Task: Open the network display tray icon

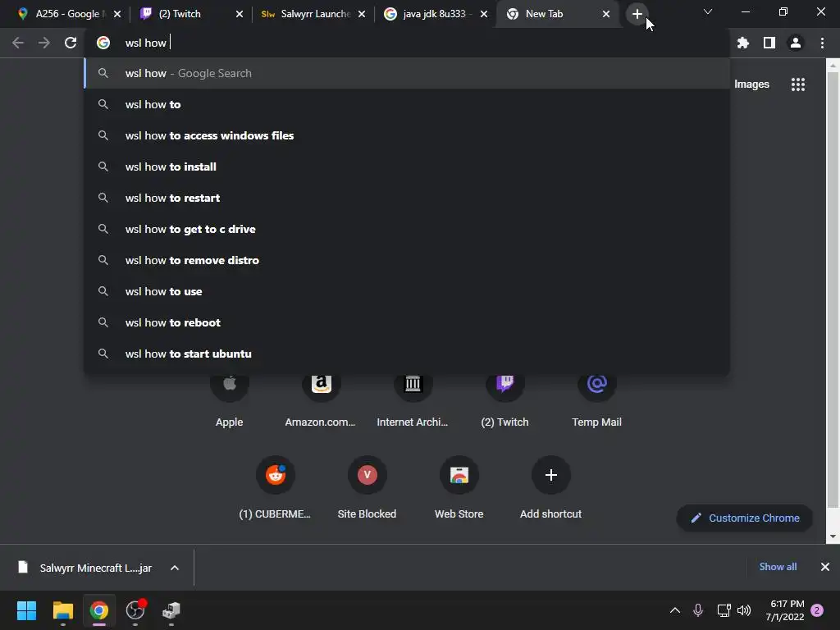Action: (724, 610)
